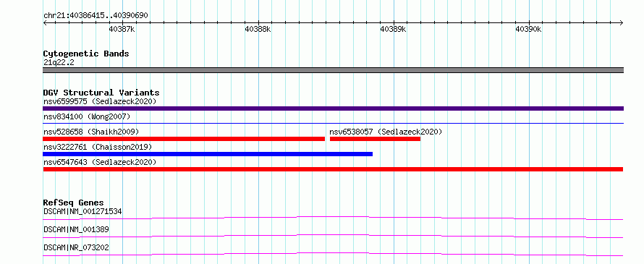Click the gray 21q22.2 cytogenetic band bar
The image size is (644, 264).
tap(333, 70)
